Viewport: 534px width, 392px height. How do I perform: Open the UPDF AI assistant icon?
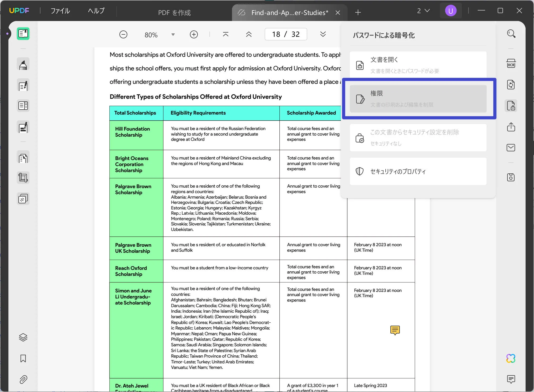click(x=511, y=358)
